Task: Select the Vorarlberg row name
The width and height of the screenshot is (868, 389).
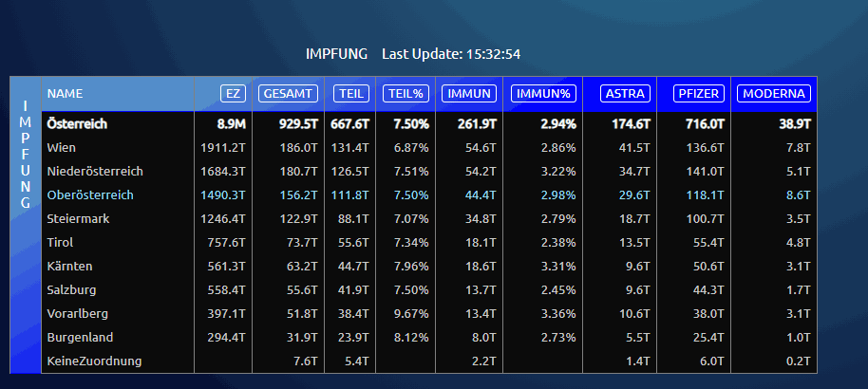Action: 78,314
